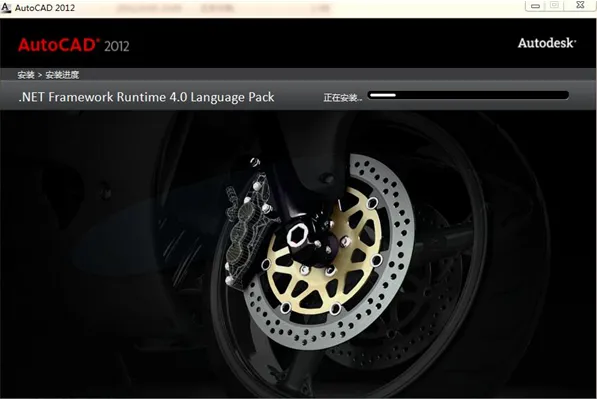Screen dimensions: 597x399
Task: Click the AutoCAD 2012 window title text
Action: point(45,8)
